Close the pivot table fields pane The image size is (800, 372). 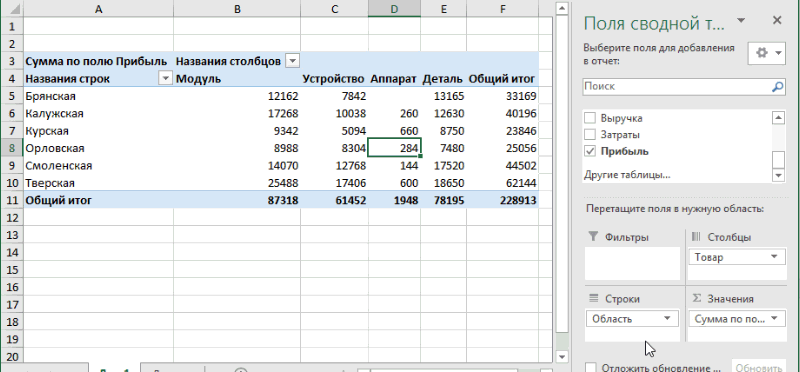[777, 20]
